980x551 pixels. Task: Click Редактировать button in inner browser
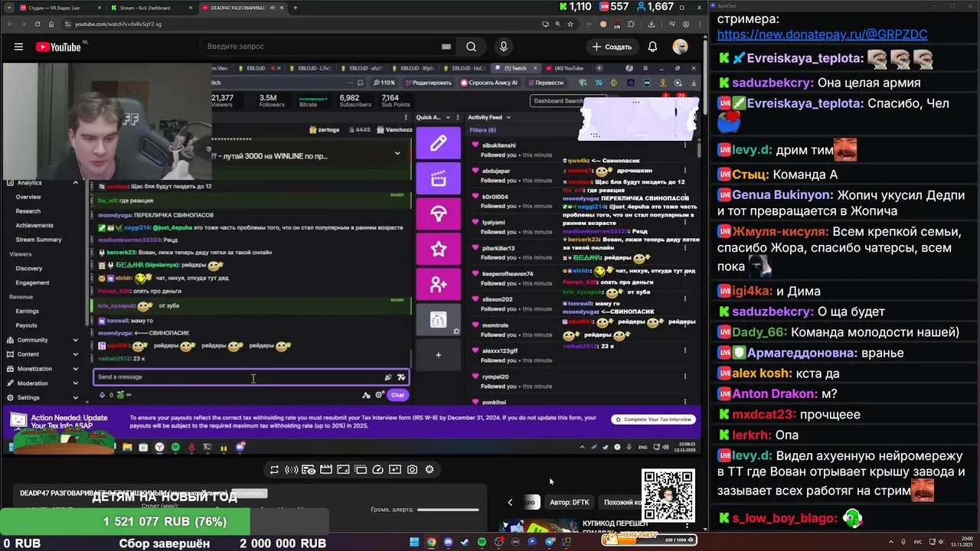428,83
